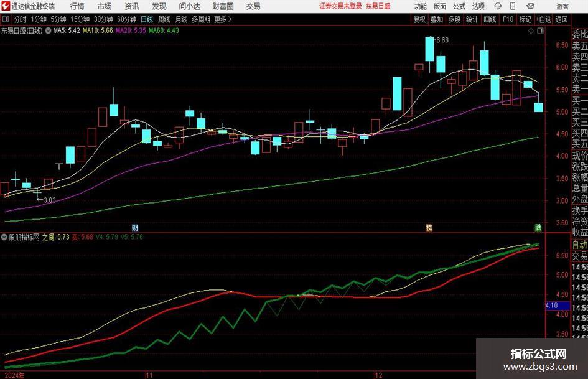Open the 财富圈 menu
The width and height of the screenshot is (588, 379).
(x=223, y=6)
